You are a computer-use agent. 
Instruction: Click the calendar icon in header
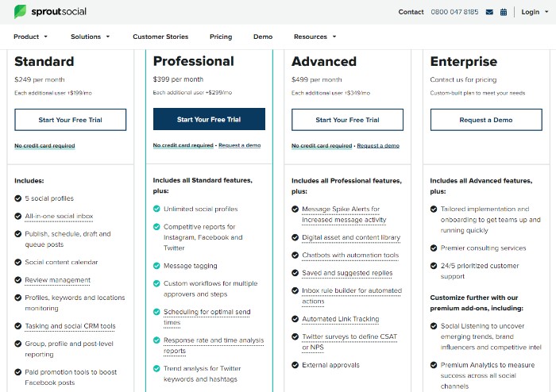click(x=504, y=12)
